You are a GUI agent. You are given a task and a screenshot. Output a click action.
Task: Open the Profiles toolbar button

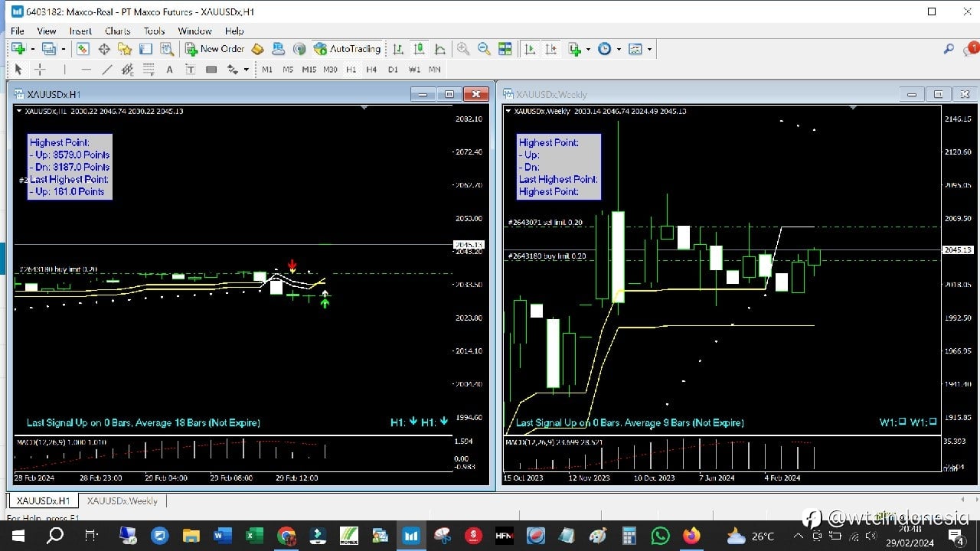50,49
